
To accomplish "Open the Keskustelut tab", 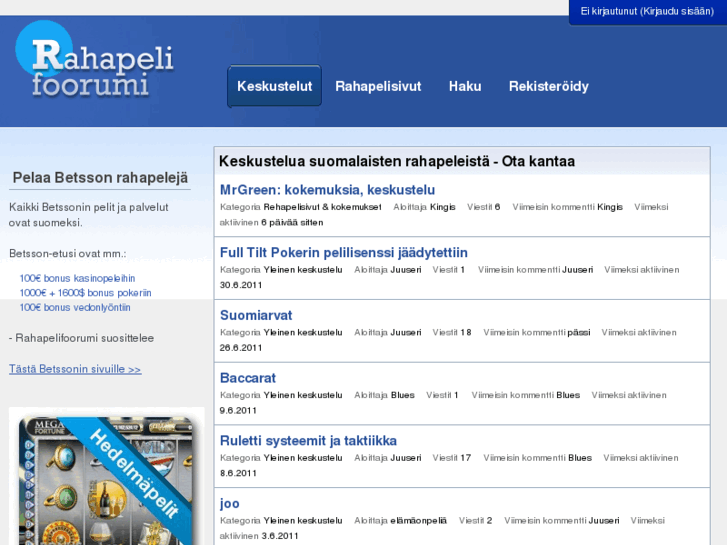I will 274,86.
